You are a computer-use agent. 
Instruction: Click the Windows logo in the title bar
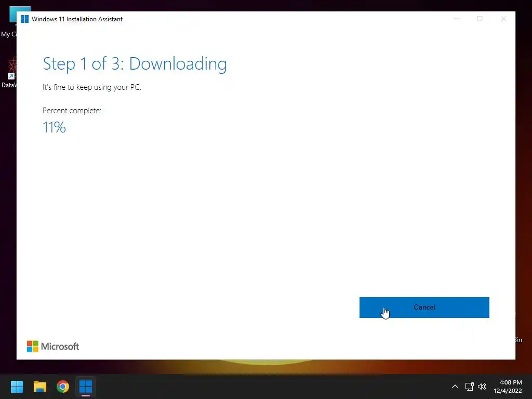click(24, 19)
